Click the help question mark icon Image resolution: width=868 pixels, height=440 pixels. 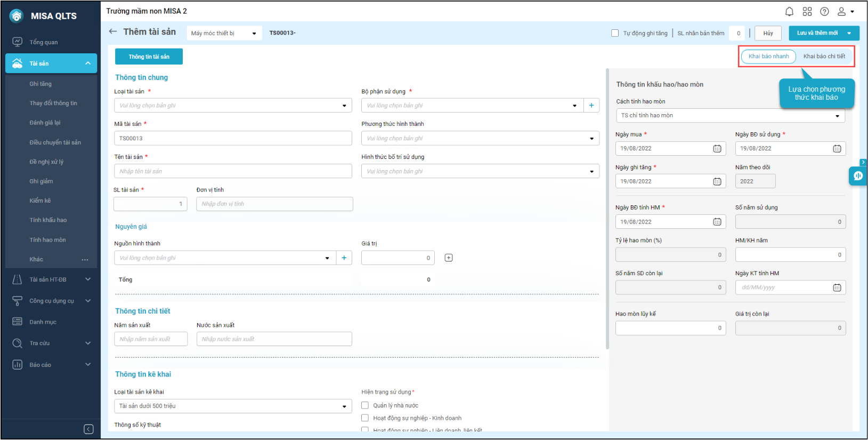click(x=824, y=11)
